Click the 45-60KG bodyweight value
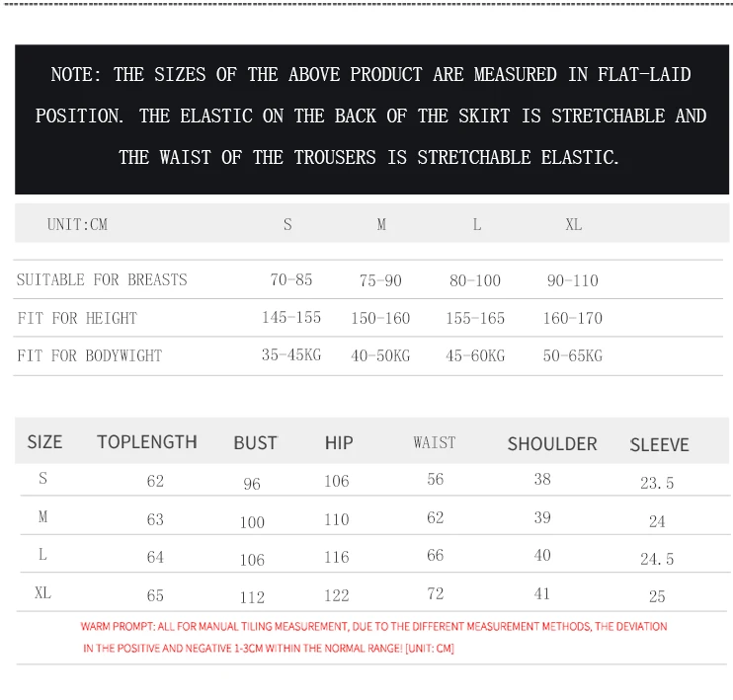 coord(475,355)
